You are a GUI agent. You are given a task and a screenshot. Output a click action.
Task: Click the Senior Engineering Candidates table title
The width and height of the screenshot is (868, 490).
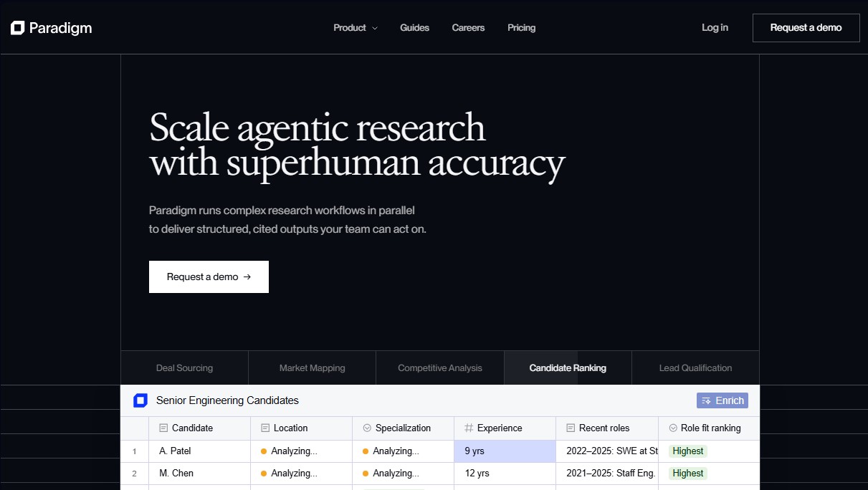click(227, 400)
